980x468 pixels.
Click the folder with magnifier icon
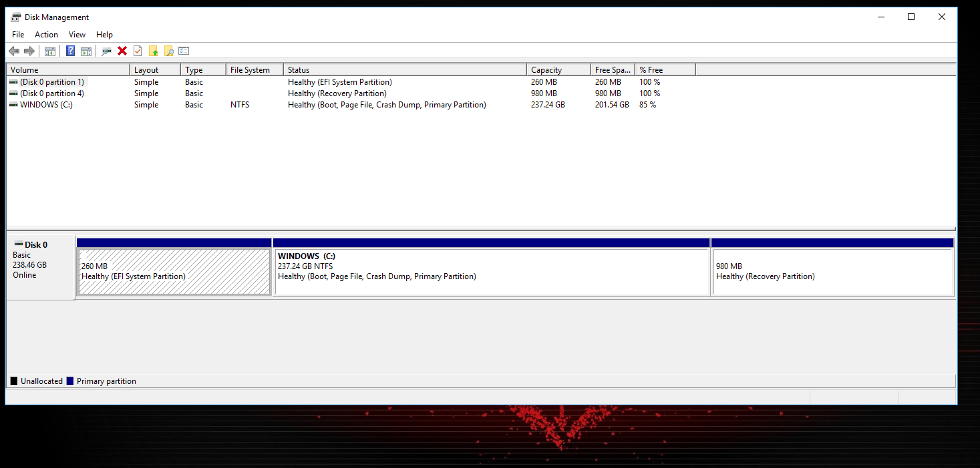pos(168,51)
